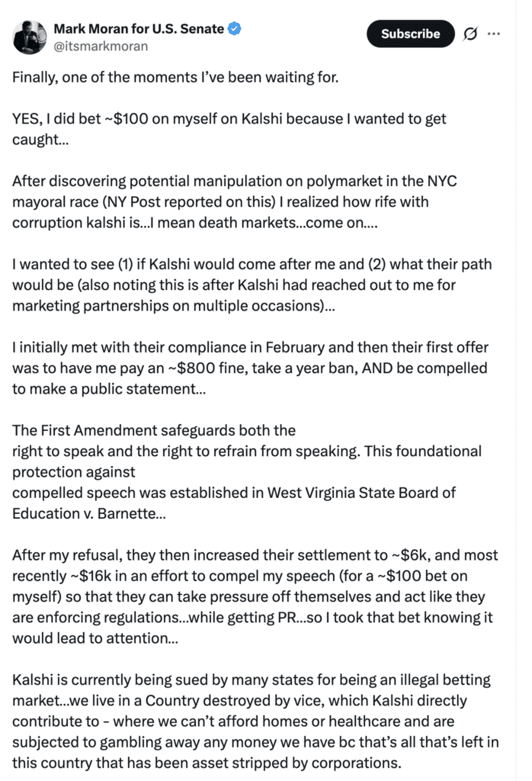Click the Subscribe button
This screenshot has height=781, width=532.
tap(410, 34)
